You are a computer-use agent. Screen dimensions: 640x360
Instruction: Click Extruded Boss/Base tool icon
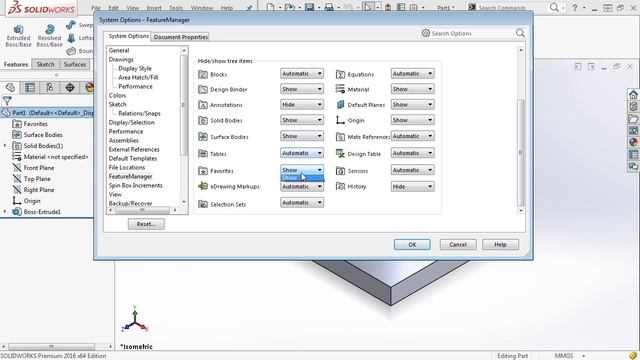pos(18,29)
